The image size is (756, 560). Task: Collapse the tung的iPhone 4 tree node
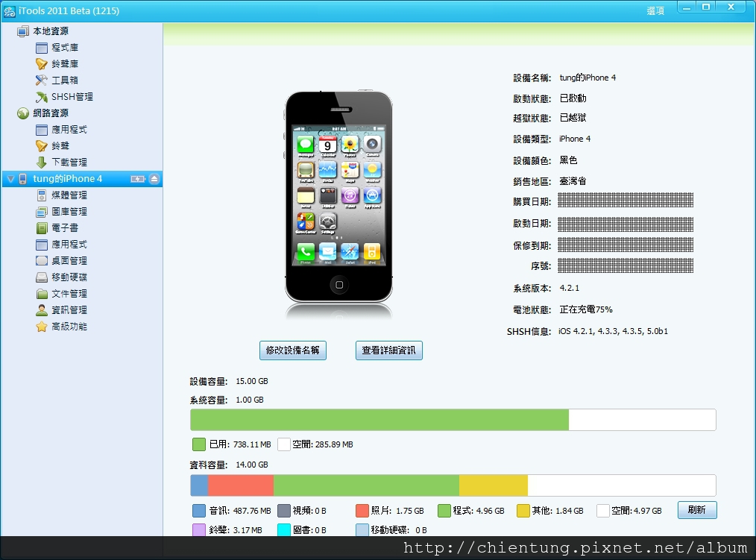(10, 179)
